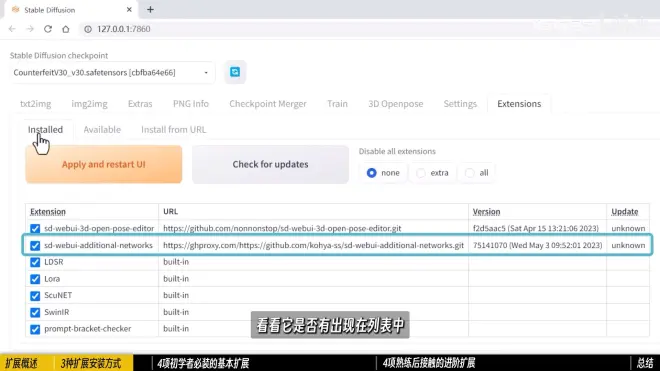Open the Train tab

click(x=338, y=104)
